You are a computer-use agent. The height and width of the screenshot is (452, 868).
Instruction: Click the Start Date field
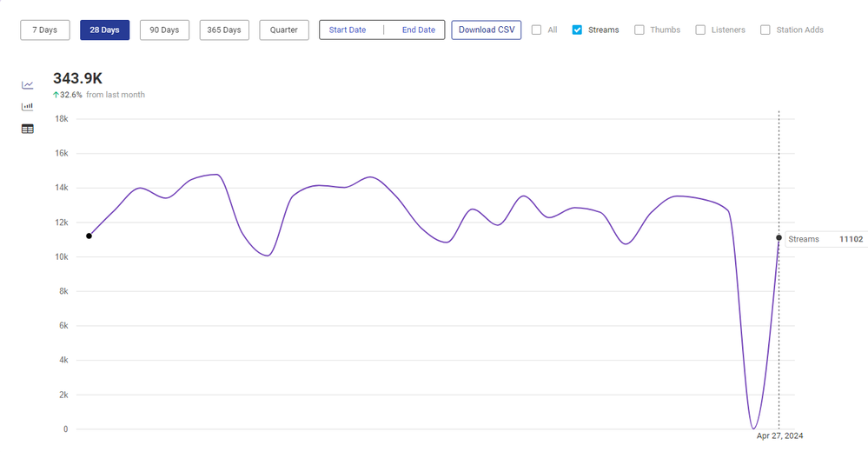(348, 30)
